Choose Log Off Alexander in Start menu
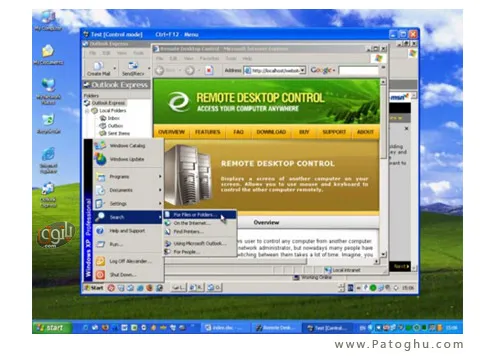Screen dimensions: 480x360 coord(128,261)
